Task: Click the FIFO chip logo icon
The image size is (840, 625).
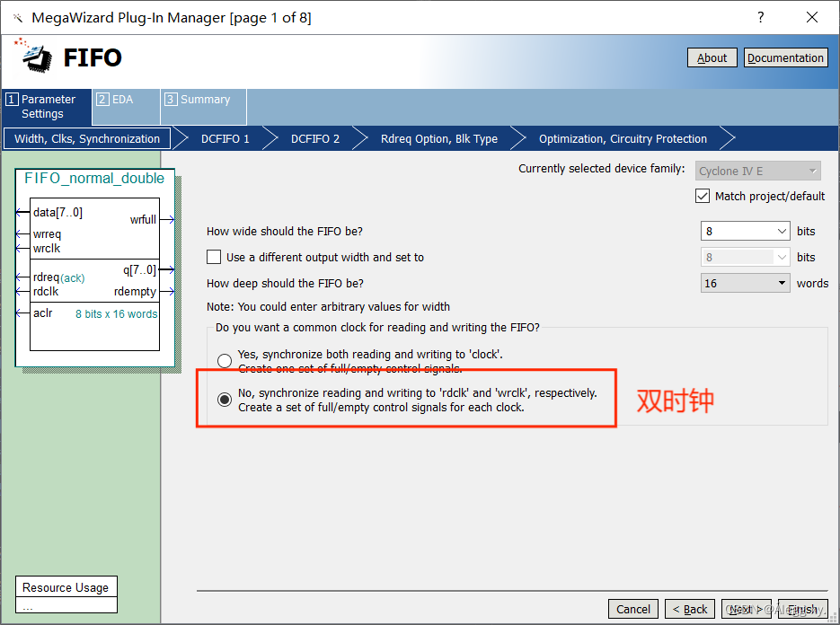Action: (33, 56)
